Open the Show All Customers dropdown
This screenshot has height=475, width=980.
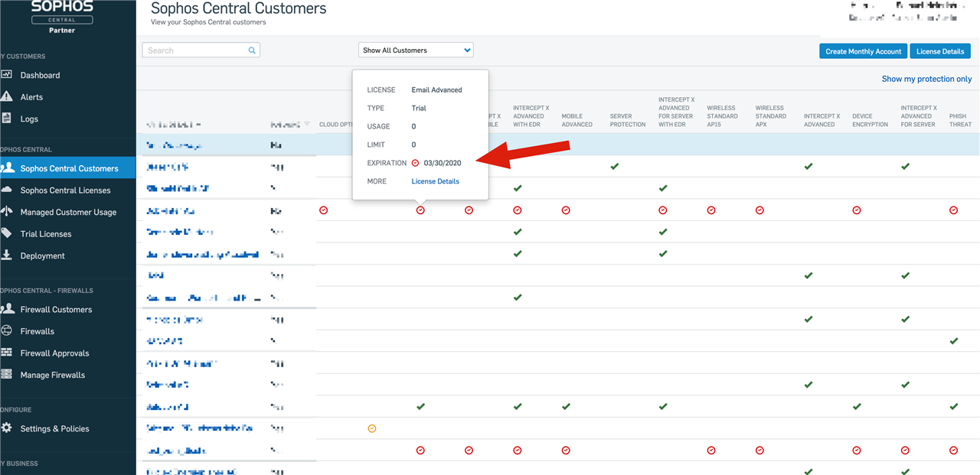[416, 50]
